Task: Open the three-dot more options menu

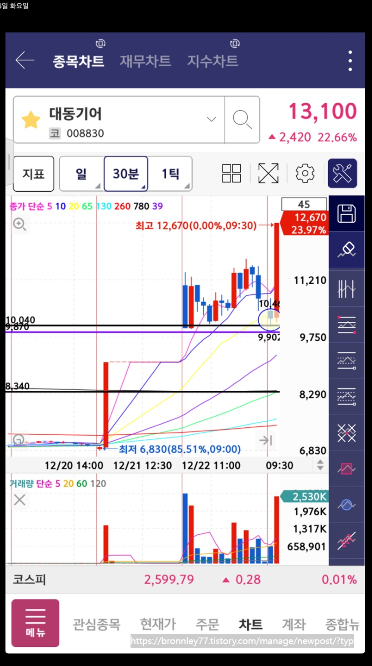Action: [x=350, y=61]
